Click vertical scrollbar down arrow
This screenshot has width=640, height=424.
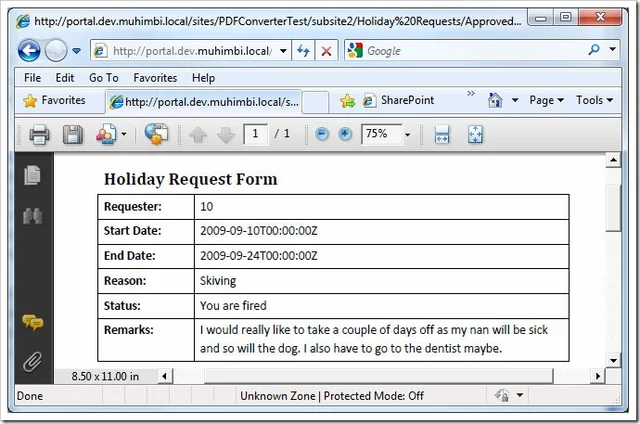pyautogui.click(x=613, y=360)
